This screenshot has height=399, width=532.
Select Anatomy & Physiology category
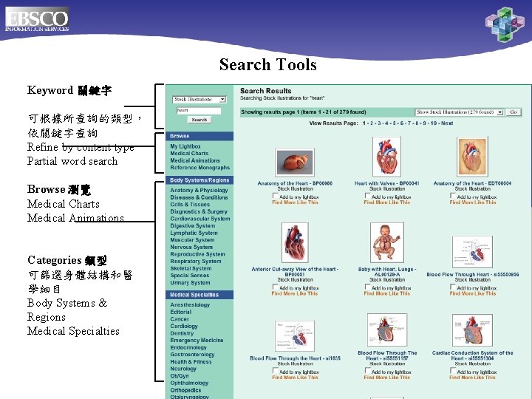click(199, 191)
